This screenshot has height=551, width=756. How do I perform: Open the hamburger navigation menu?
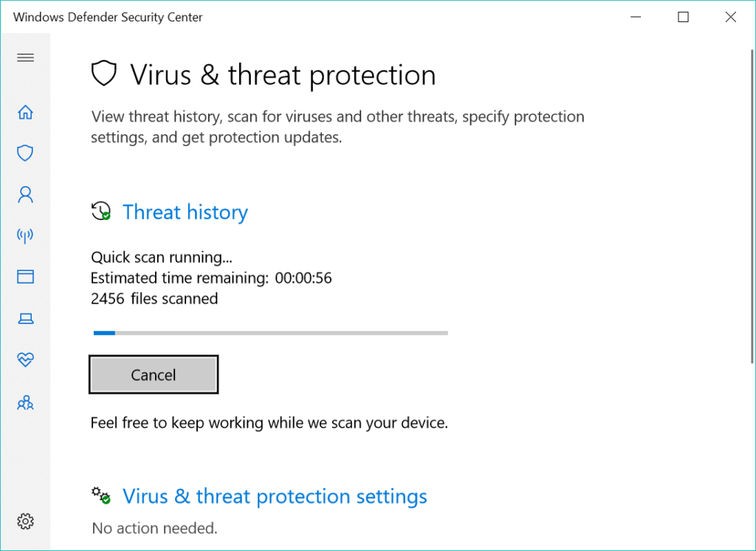click(x=26, y=58)
